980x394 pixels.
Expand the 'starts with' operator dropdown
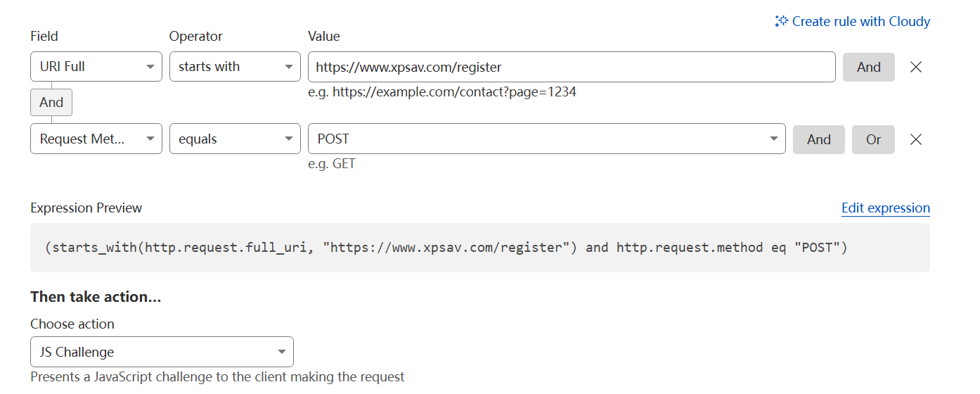click(235, 67)
